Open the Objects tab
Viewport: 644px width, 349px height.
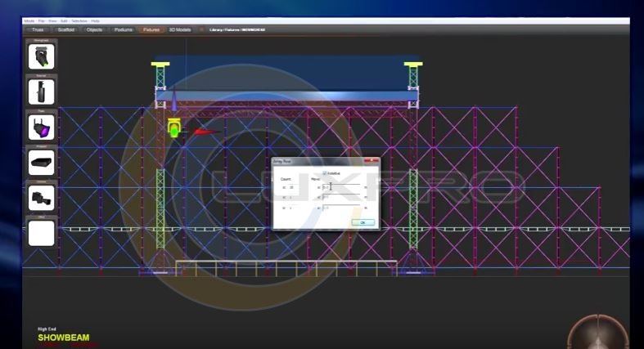[x=94, y=29]
